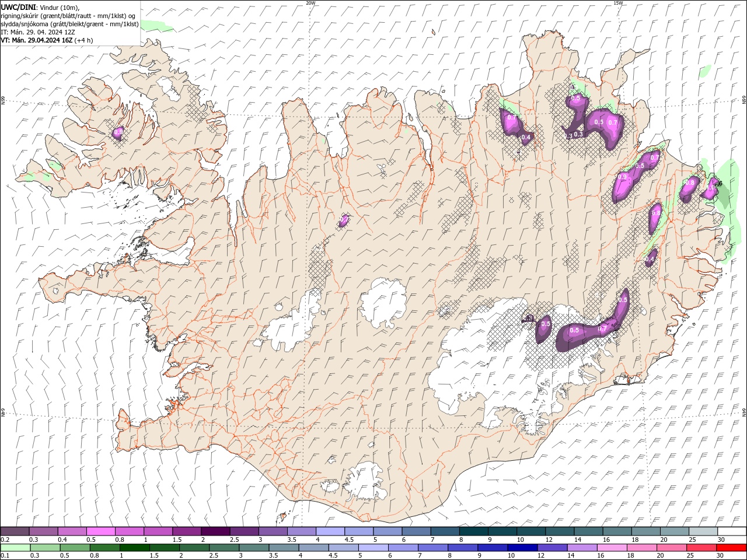Click the '20W' longitude label
This screenshot has height=560, width=747.
(x=310, y=2)
